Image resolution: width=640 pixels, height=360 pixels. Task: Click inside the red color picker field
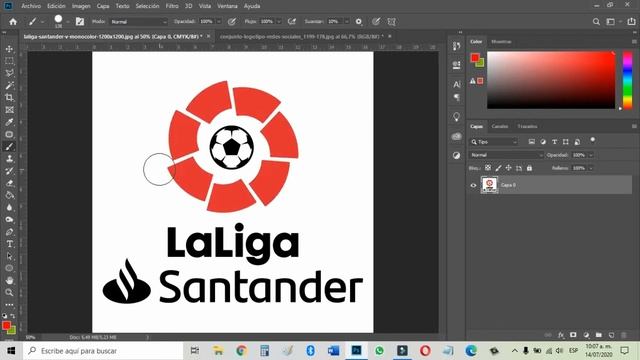point(551,80)
